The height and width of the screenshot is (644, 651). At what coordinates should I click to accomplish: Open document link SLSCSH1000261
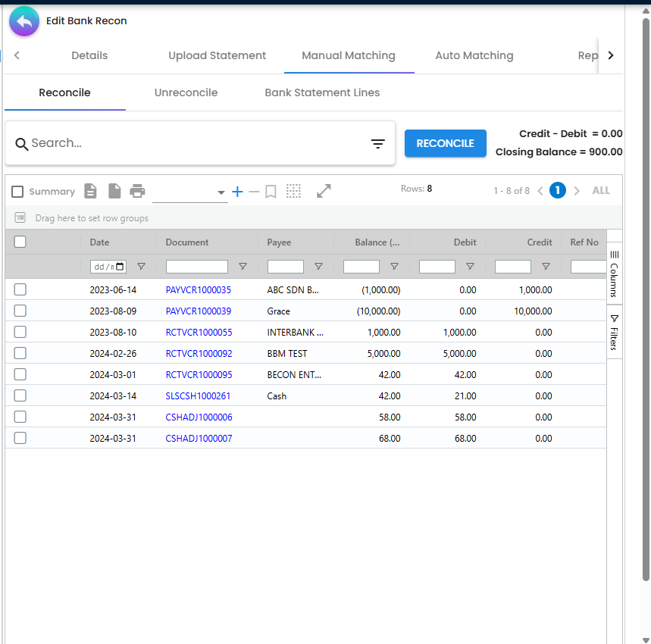198,395
